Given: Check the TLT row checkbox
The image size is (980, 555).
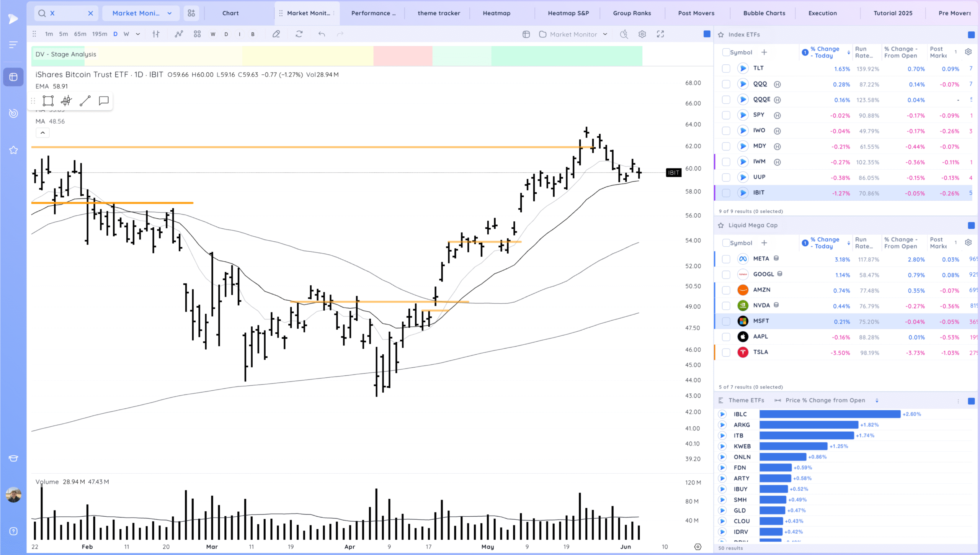Looking at the screenshot, I should (x=726, y=69).
